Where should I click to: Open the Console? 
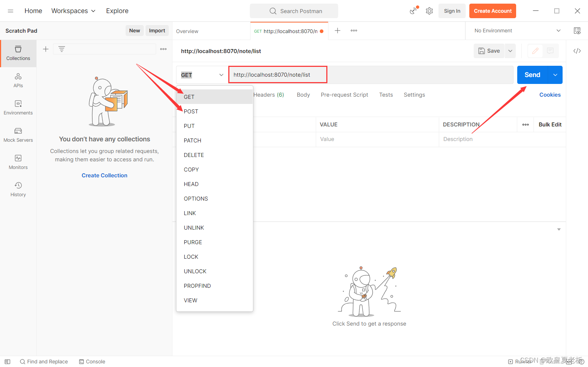92,362
